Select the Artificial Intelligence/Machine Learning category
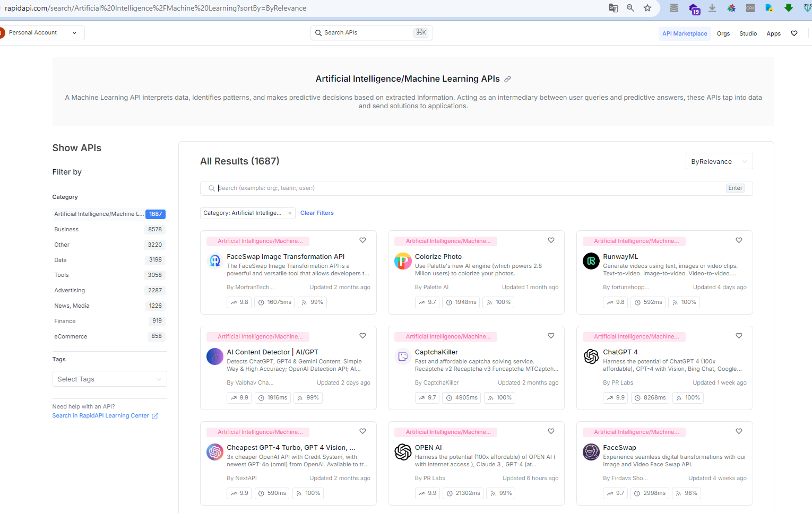 pos(109,214)
